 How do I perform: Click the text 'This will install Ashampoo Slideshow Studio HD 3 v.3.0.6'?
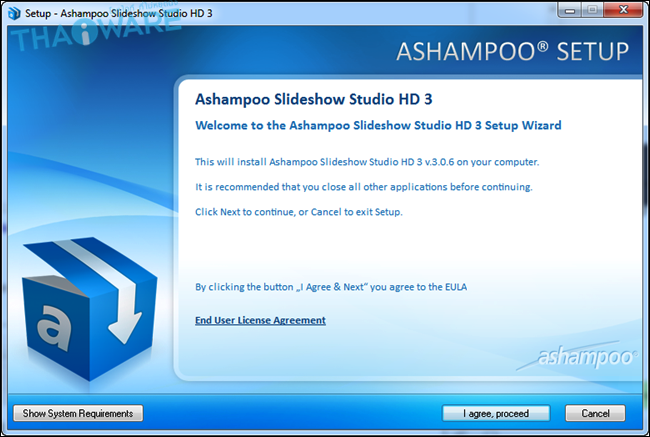pos(367,162)
